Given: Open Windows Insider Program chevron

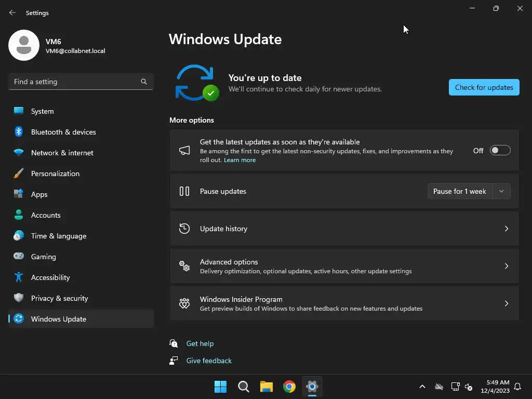Looking at the screenshot, I should point(507,303).
